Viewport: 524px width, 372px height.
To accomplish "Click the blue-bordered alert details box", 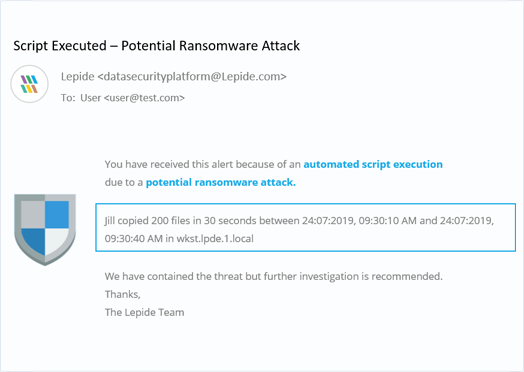I will point(305,227).
